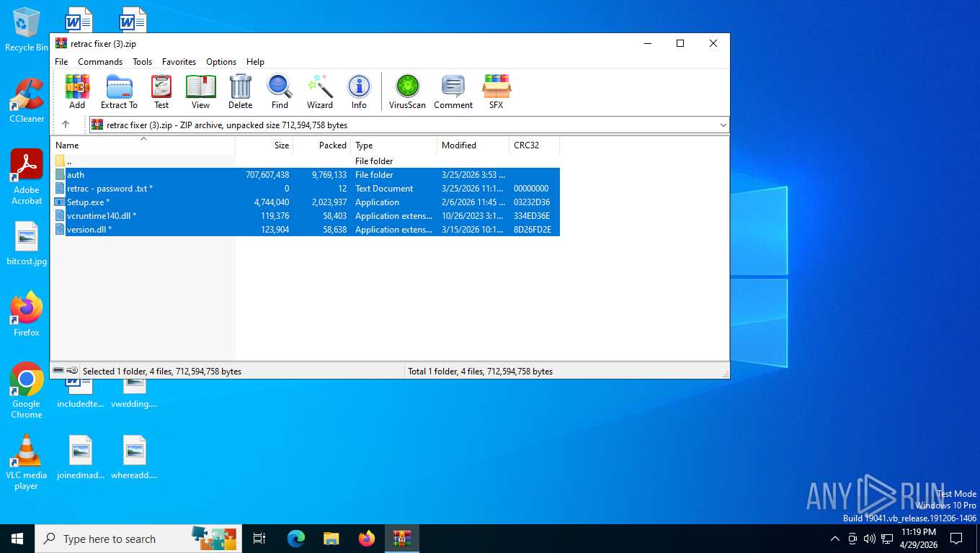Open the Extract To tool
Image resolution: width=980 pixels, height=553 pixels.
pyautogui.click(x=119, y=91)
